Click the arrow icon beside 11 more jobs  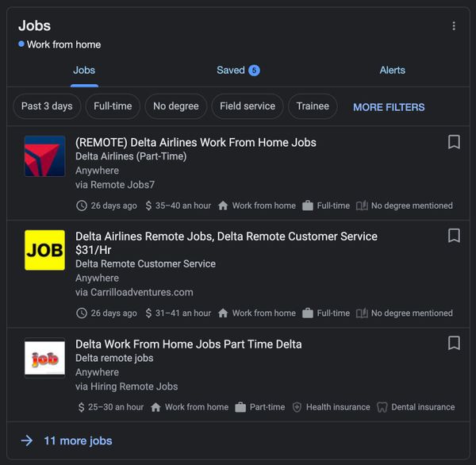point(27,440)
